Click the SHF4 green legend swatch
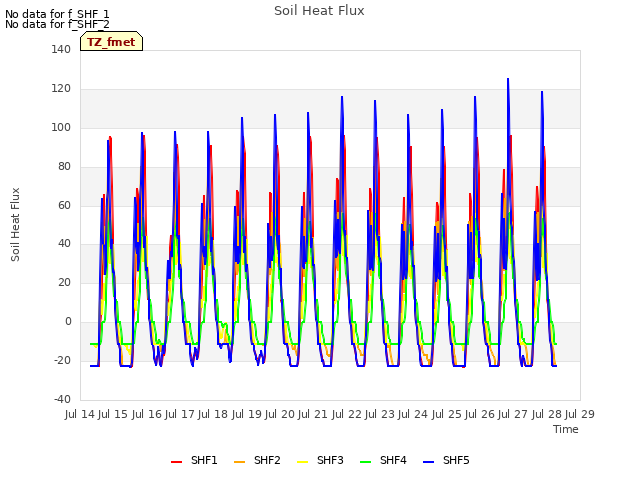Image resolution: width=640 pixels, height=480 pixels. coord(366,461)
